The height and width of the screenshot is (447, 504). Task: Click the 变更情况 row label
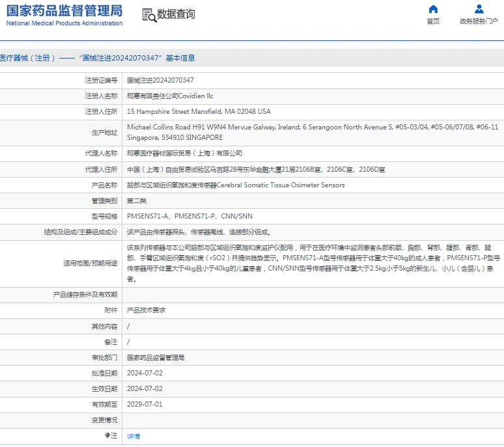point(104,420)
